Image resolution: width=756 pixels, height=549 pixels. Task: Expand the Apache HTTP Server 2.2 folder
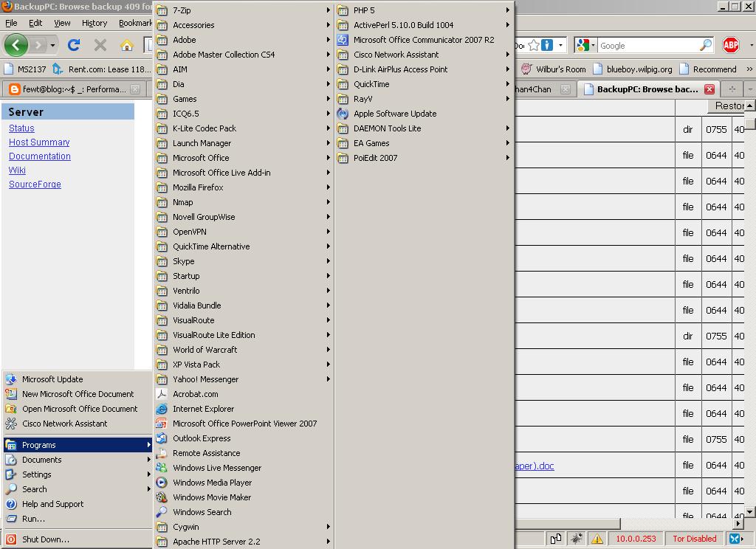[244, 542]
